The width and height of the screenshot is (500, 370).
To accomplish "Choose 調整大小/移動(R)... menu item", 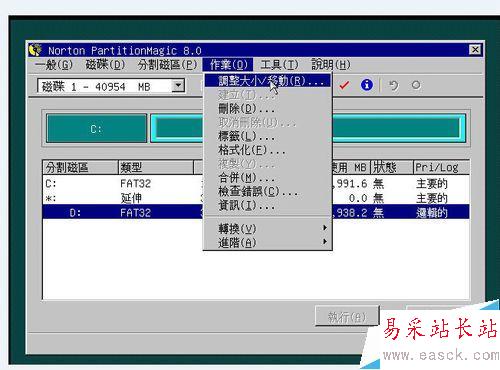I will point(268,81).
